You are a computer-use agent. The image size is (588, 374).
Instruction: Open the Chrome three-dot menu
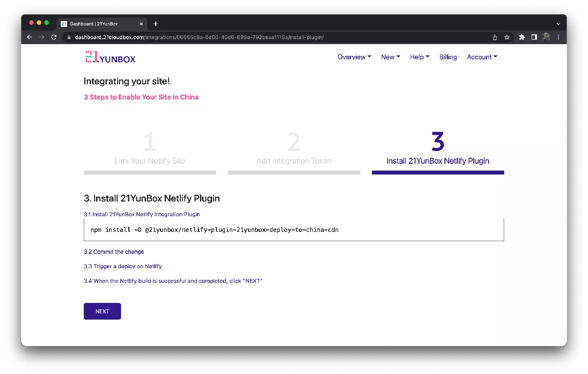(x=559, y=37)
